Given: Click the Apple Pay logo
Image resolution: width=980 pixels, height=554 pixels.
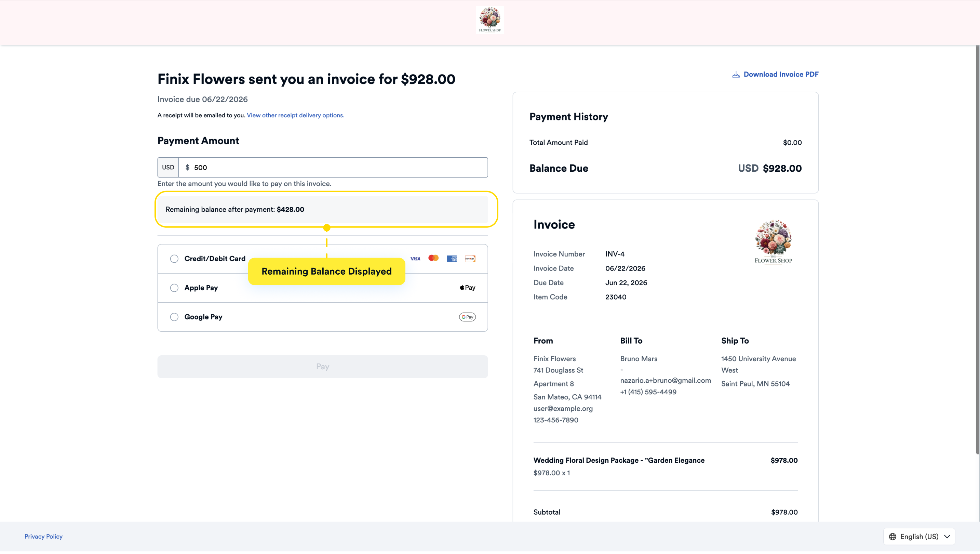Looking at the screenshot, I should 468,288.
